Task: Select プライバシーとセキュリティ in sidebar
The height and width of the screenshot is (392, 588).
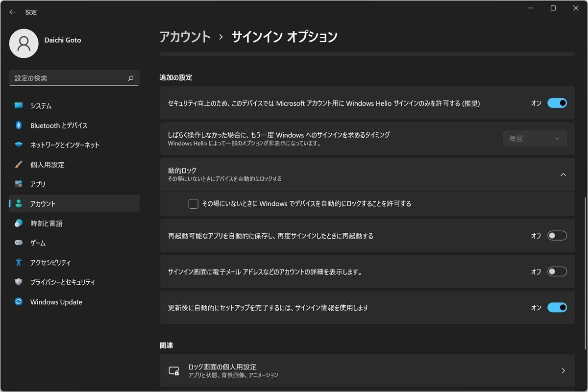Action: (74, 282)
